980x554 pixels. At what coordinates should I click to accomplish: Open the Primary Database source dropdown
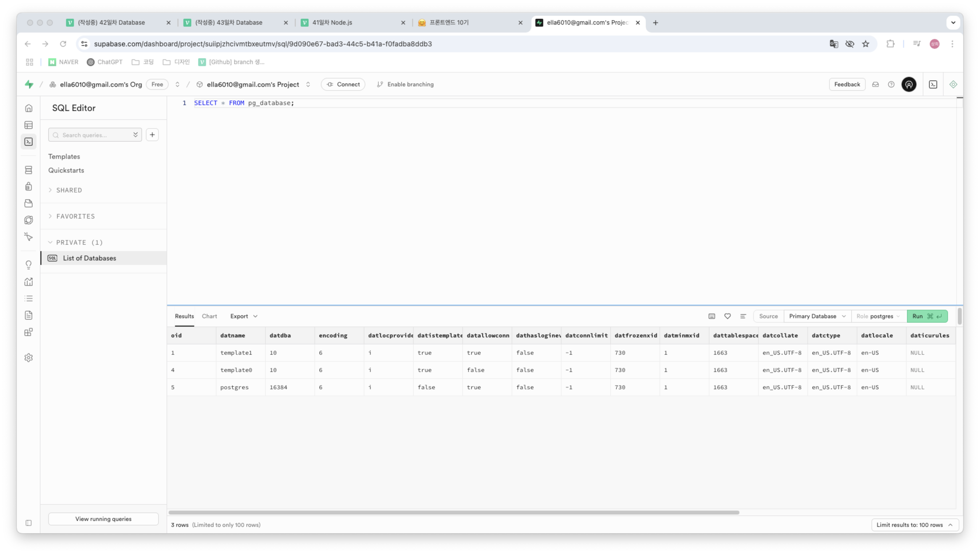pyautogui.click(x=817, y=316)
